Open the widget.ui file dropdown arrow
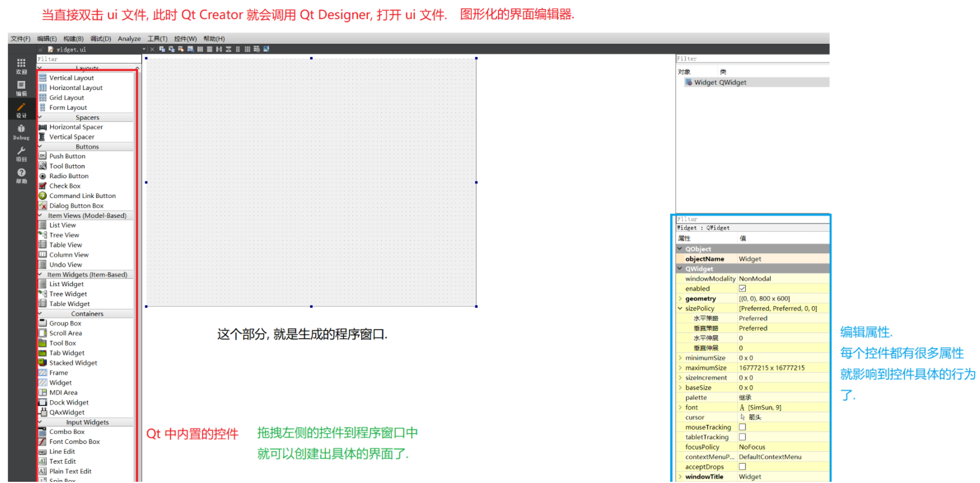 pyautogui.click(x=144, y=49)
